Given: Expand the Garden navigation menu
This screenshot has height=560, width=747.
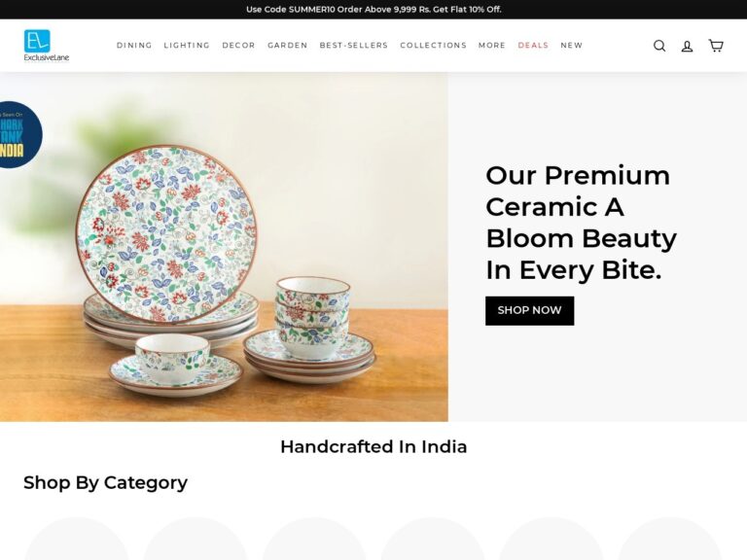Looking at the screenshot, I should click(x=287, y=46).
